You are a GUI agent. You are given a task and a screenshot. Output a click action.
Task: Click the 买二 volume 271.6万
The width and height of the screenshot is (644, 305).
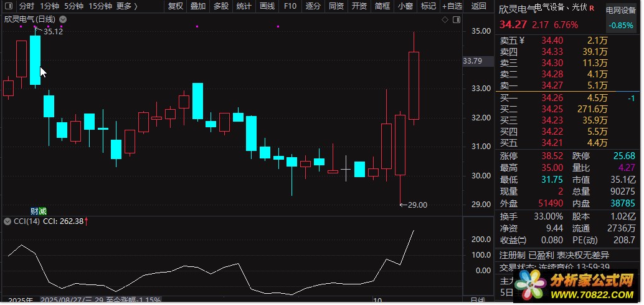[593, 109]
